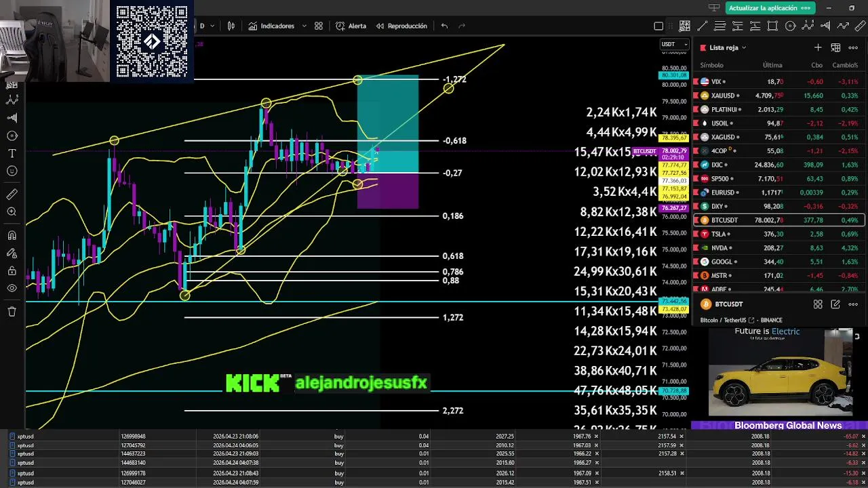Image resolution: width=868 pixels, height=488 pixels.
Task: Redo the chart action
Action: click(462, 26)
